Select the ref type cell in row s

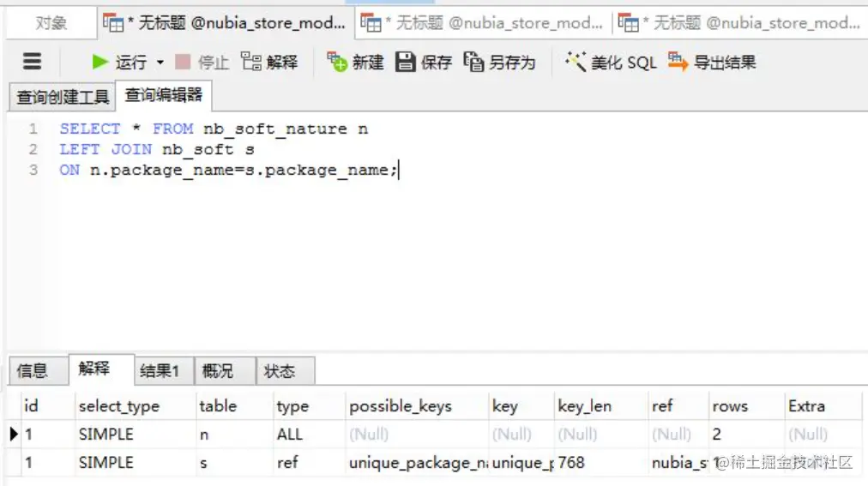coord(309,463)
